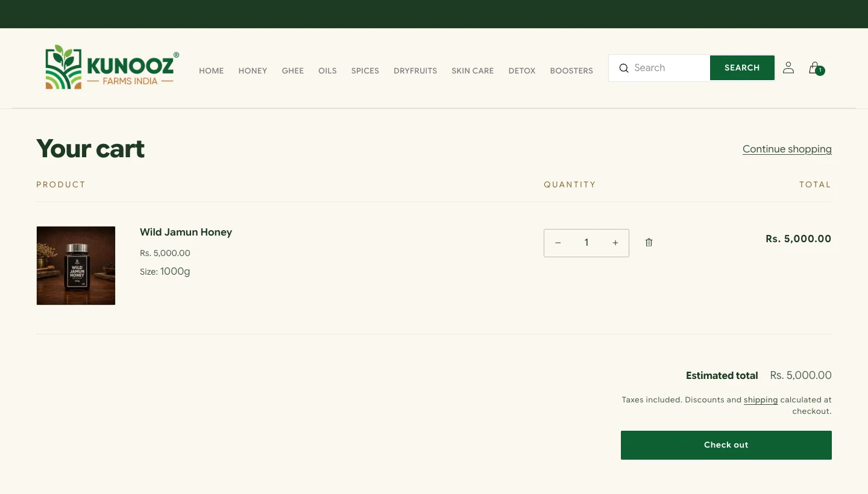
Task: Open the Wild Jamun Honey product link
Action: 186,232
